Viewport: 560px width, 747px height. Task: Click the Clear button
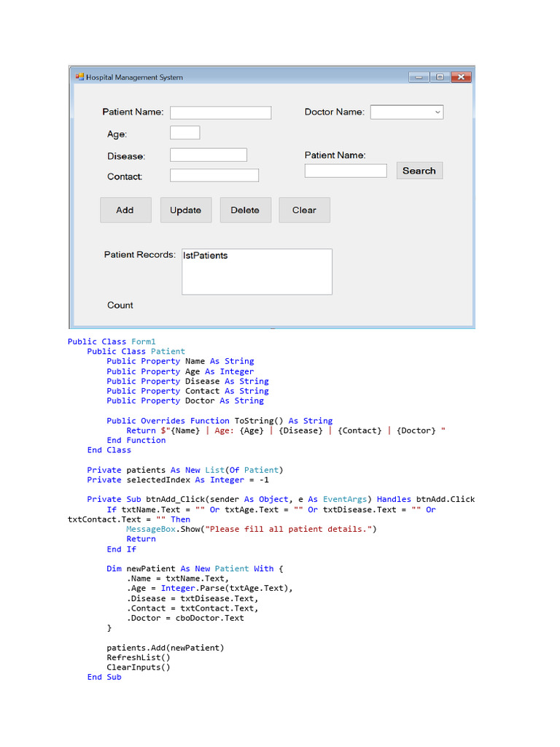tap(304, 210)
